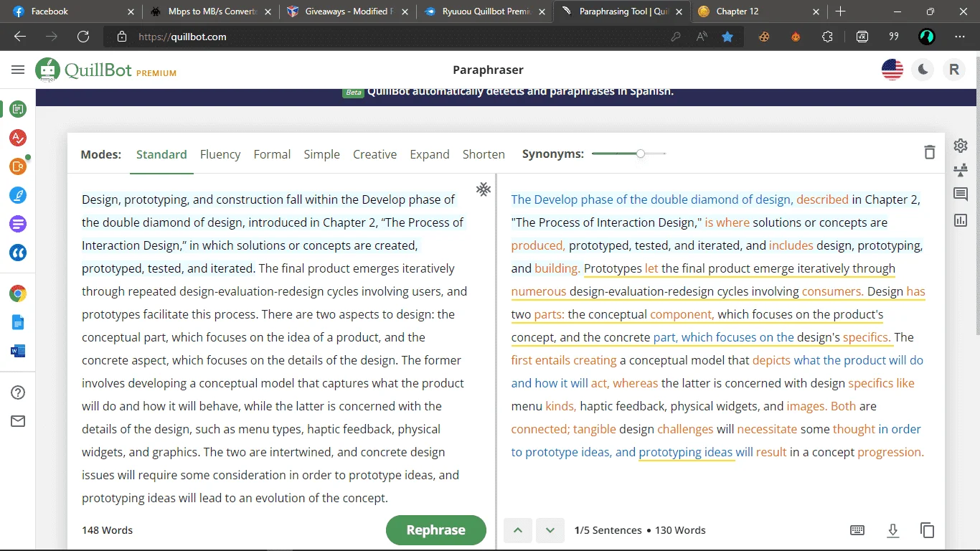Switch to Chapter 12 browser tab

759,11
